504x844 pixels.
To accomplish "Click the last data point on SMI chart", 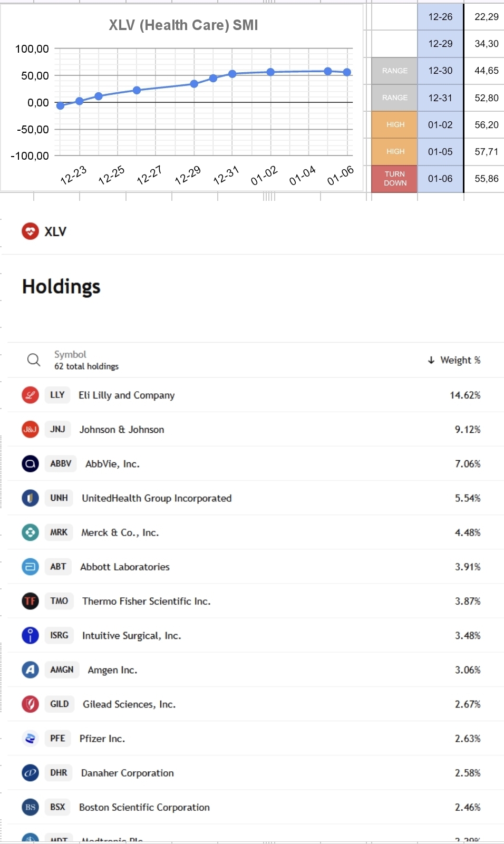I will 347,72.
